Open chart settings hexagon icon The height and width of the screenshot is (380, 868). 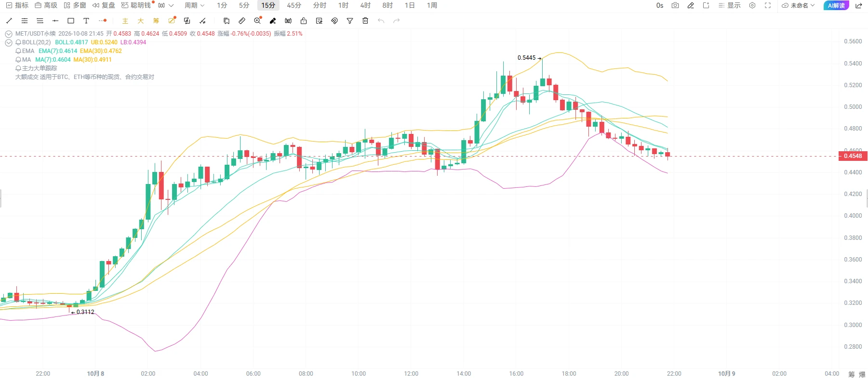pos(752,5)
